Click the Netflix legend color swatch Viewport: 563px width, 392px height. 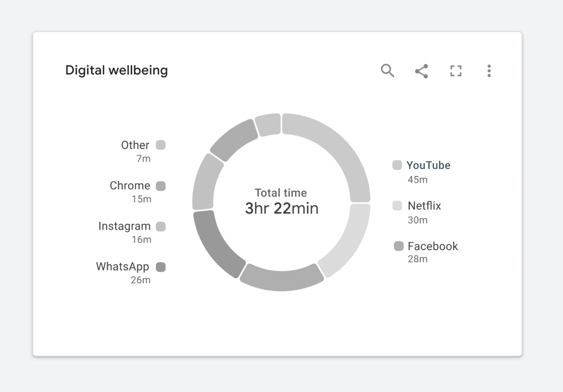point(397,206)
